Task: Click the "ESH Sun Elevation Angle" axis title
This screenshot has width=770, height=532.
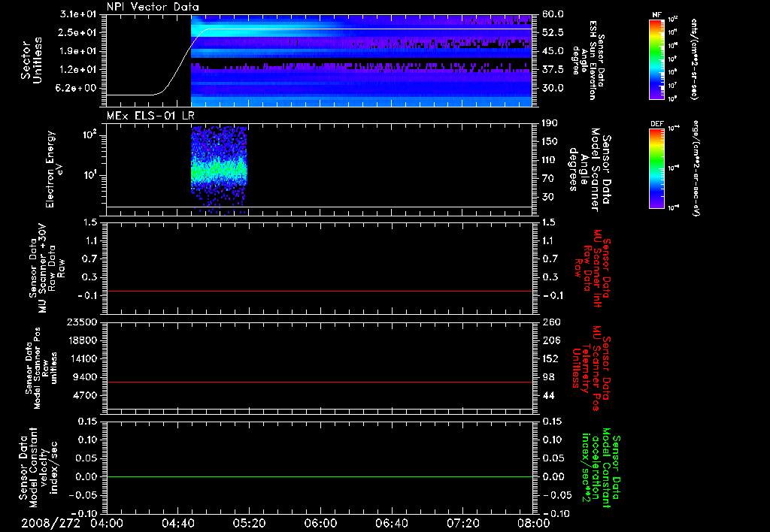Action: pos(587,60)
